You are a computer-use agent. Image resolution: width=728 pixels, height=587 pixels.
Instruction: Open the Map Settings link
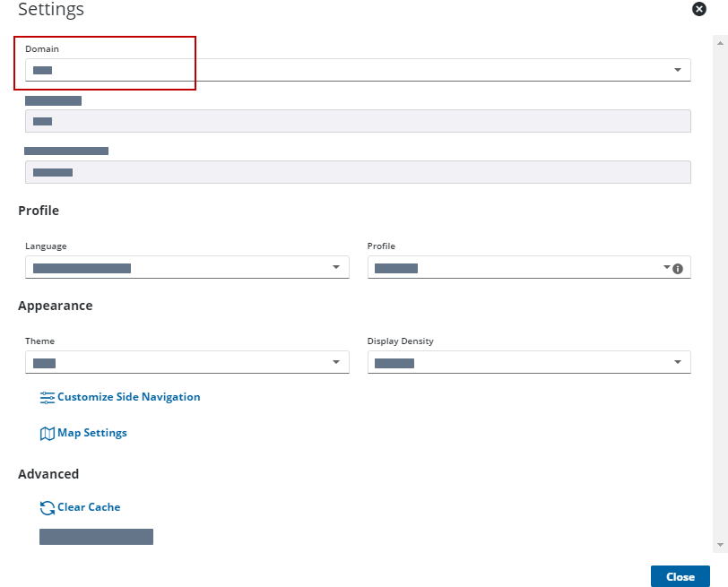tap(92, 433)
